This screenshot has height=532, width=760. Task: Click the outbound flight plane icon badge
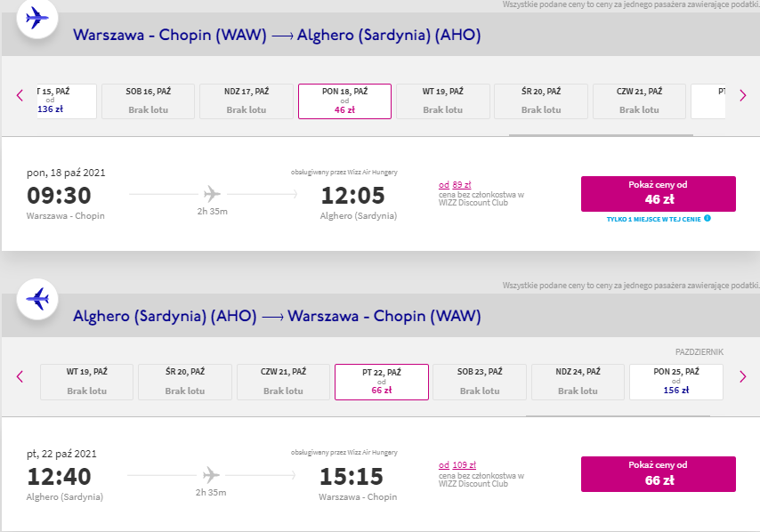pos(37,18)
